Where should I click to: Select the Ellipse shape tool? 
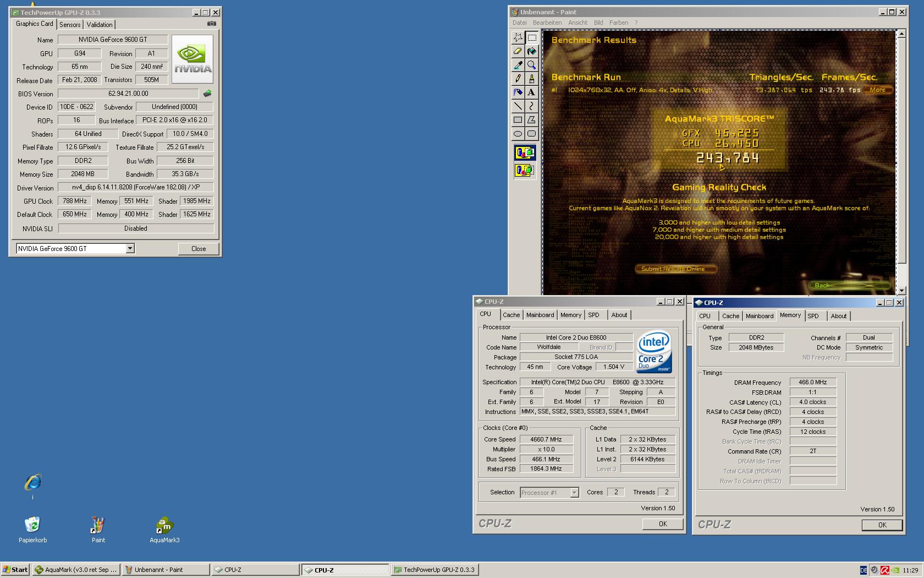coord(518,134)
